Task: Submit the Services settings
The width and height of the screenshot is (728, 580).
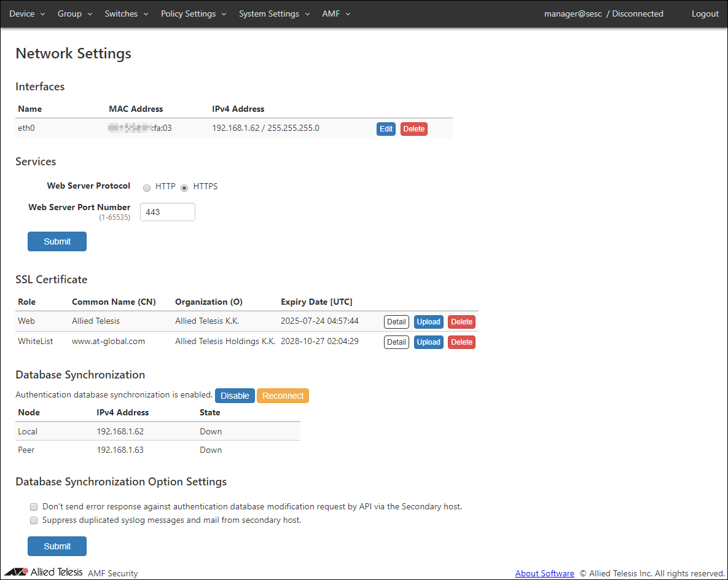Action: point(57,241)
